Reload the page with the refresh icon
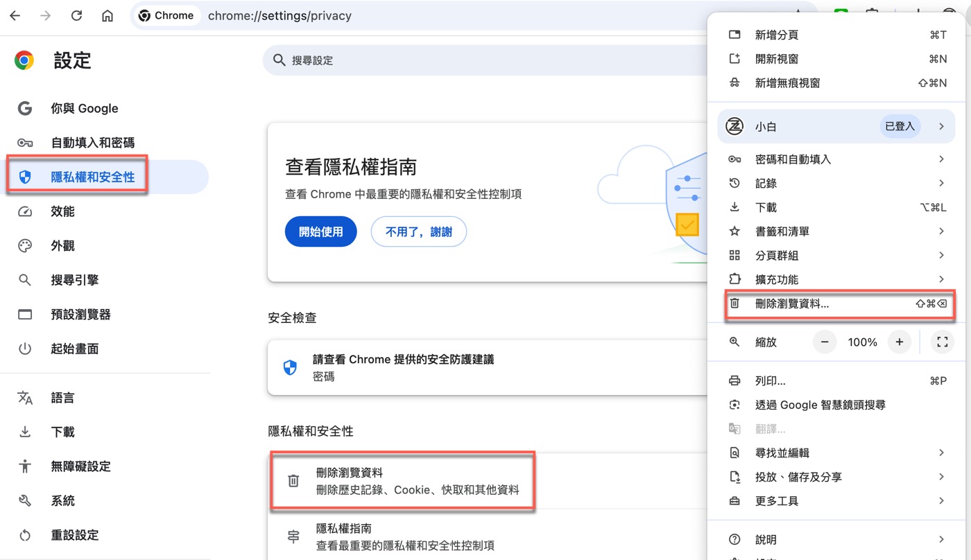 coord(77,15)
